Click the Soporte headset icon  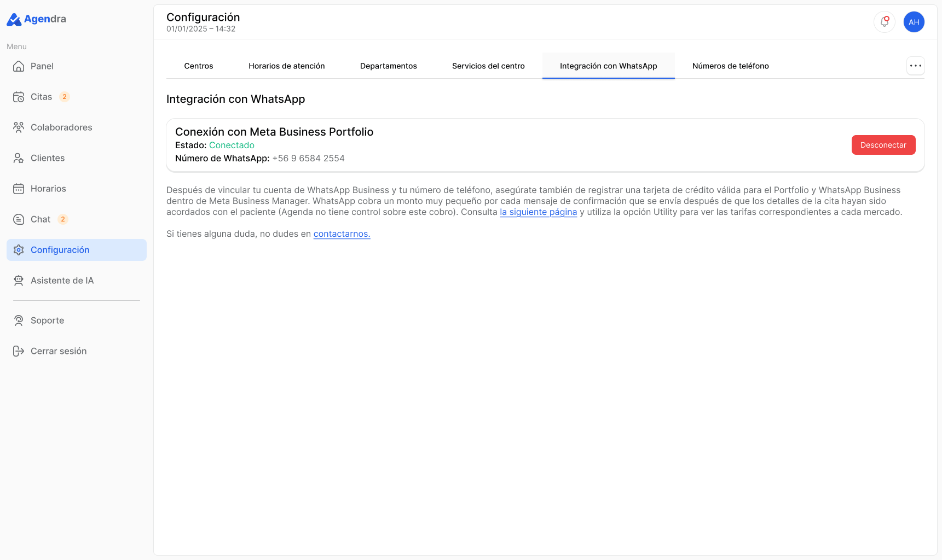tap(19, 320)
